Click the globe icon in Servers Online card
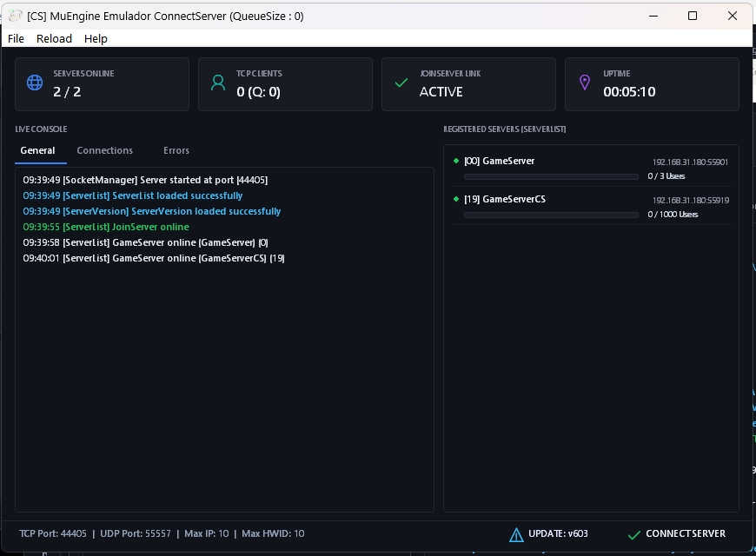 [35, 83]
